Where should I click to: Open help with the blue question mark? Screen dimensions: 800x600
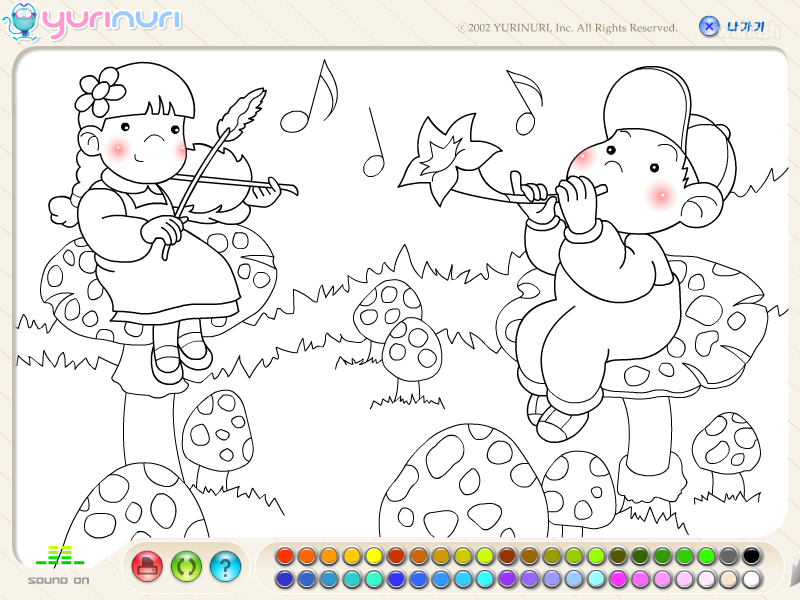tap(225, 566)
